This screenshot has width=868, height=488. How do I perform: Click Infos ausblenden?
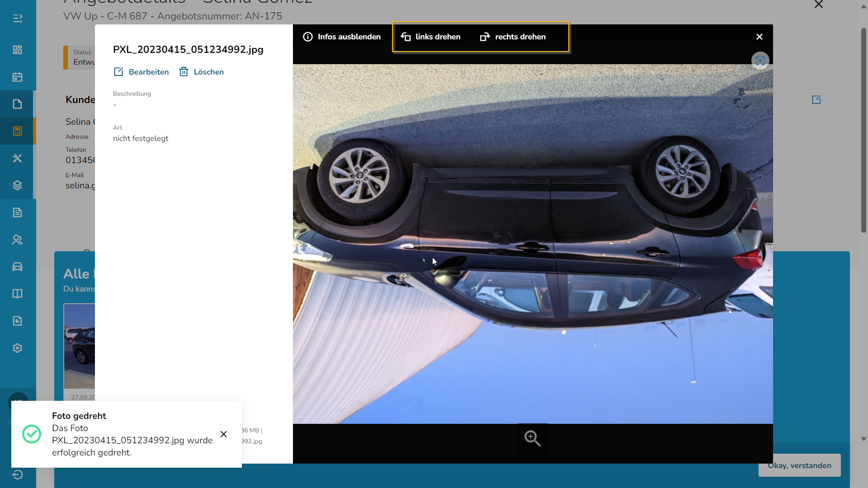point(342,37)
